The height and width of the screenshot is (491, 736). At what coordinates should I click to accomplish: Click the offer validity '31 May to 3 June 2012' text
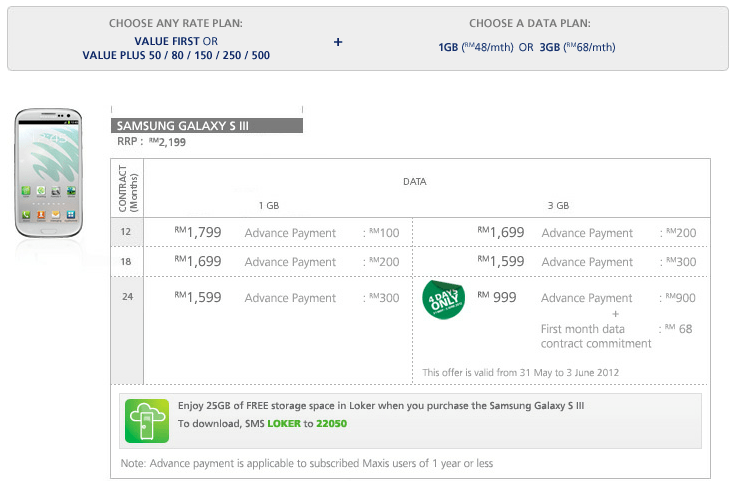(569, 373)
